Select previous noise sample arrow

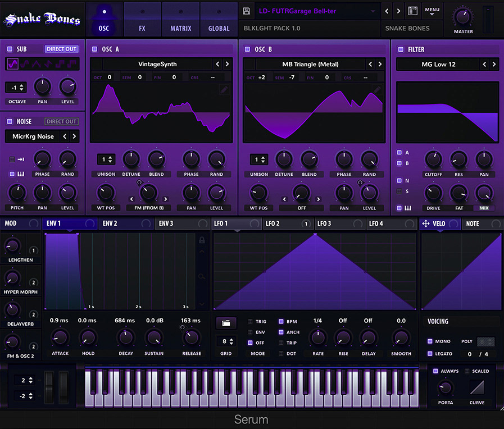(65, 136)
